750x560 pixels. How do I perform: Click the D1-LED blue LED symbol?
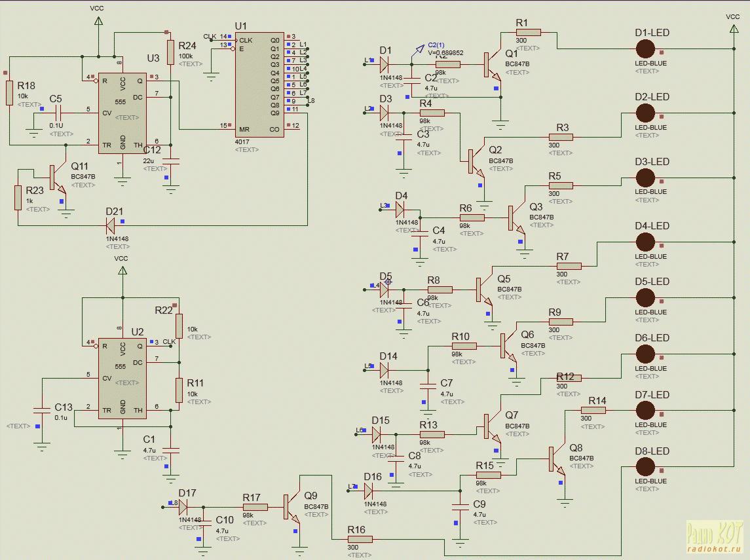(645, 49)
